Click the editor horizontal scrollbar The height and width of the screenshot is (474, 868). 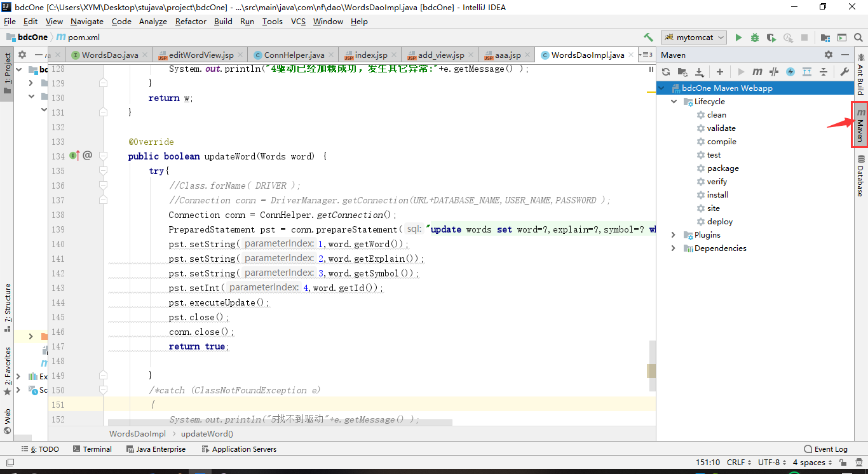[280, 423]
